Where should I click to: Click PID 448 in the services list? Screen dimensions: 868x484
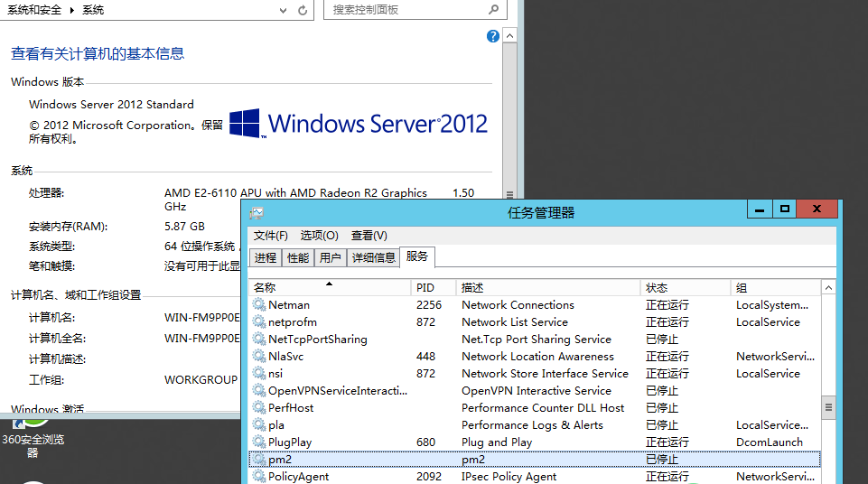pyautogui.click(x=425, y=356)
